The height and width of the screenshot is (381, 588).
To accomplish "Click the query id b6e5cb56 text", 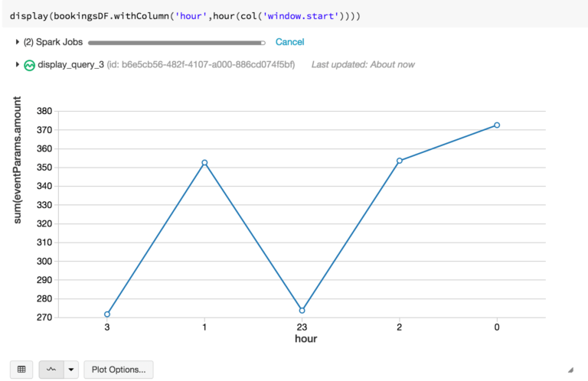I will [x=201, y=64].
